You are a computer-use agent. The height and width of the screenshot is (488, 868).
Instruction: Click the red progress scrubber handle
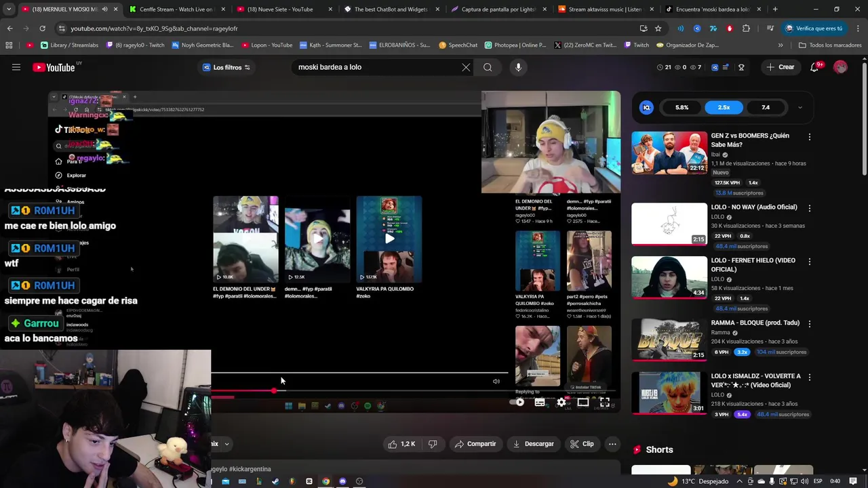[x=274, y=391]
